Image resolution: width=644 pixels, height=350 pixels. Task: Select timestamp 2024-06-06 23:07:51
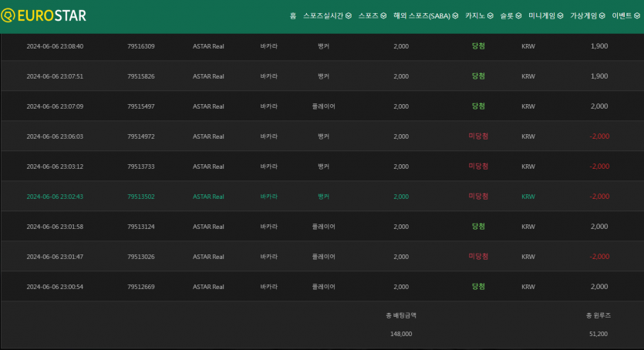click(x=55, y=76)
